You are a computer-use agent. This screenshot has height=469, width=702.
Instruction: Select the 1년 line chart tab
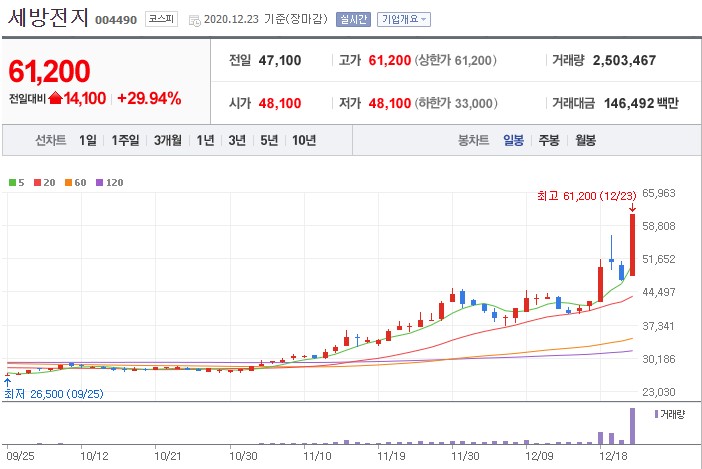(205, 141)
